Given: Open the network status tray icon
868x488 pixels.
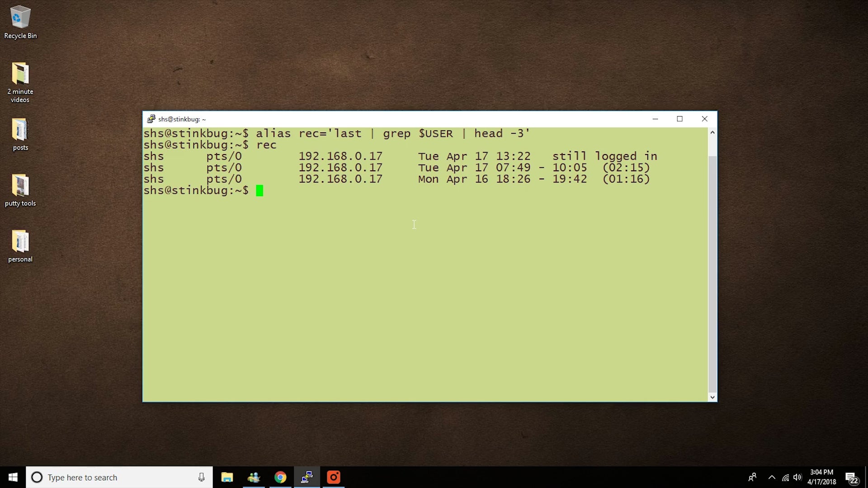Looking at the screenshot, I should 786,477.
